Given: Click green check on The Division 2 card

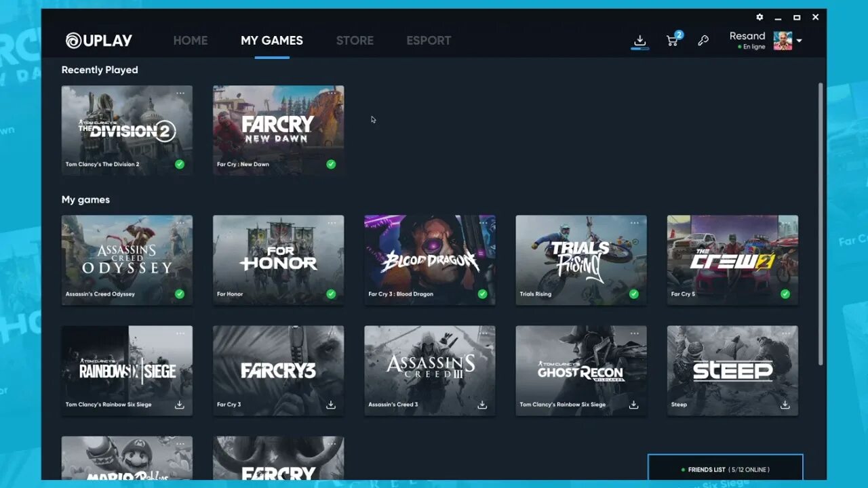Looking at the screenshot, I should point(180,164).
